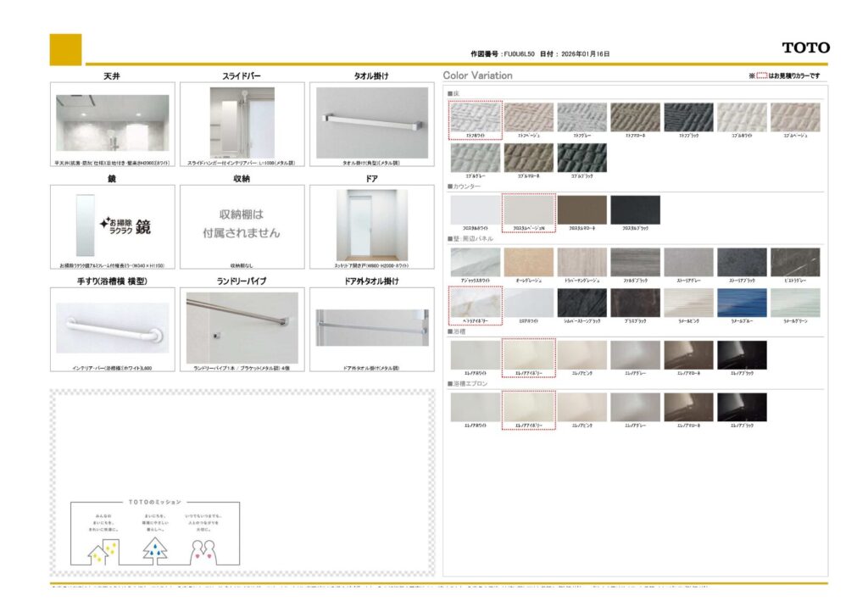This screenshot has height=601, width=868.
Task: Click the 収納棚は付属されません placeholder
Action: point(242,223)
